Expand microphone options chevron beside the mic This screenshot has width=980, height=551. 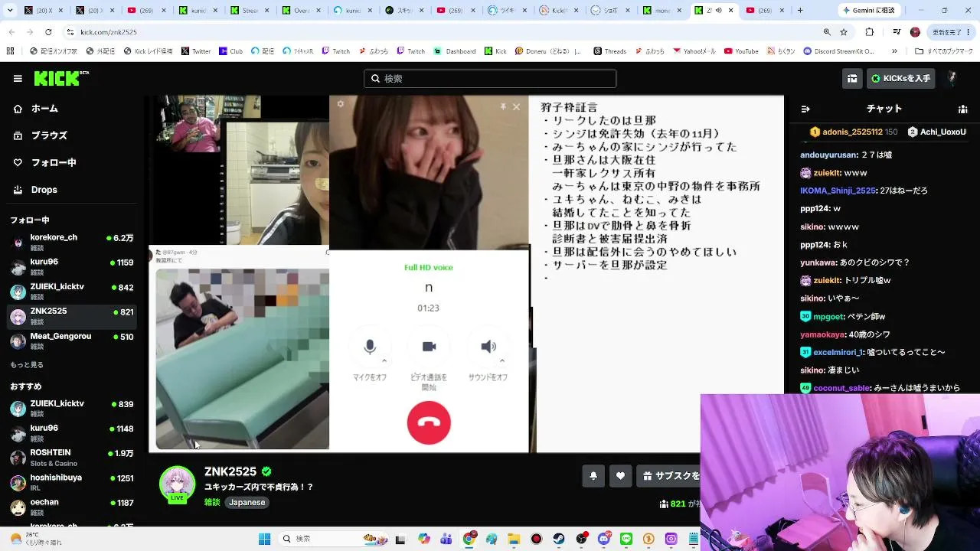tap(384, 361)
